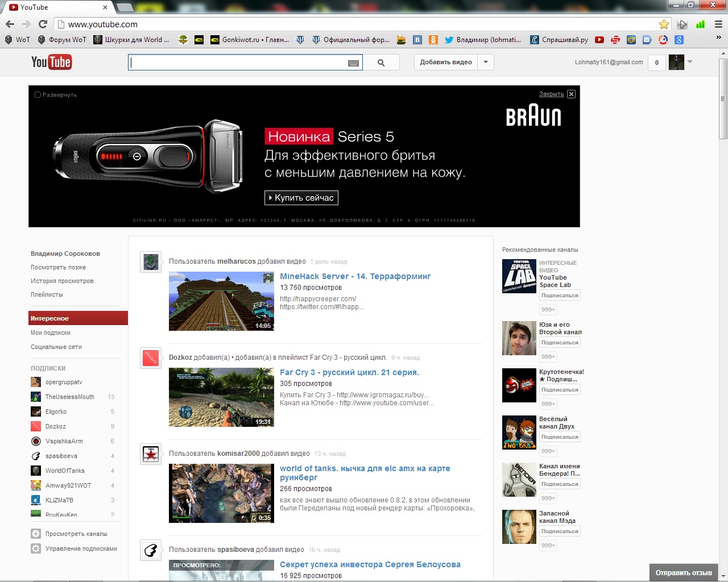
Task: Open История просмотров in the sidebar
Action: [62, 281]
